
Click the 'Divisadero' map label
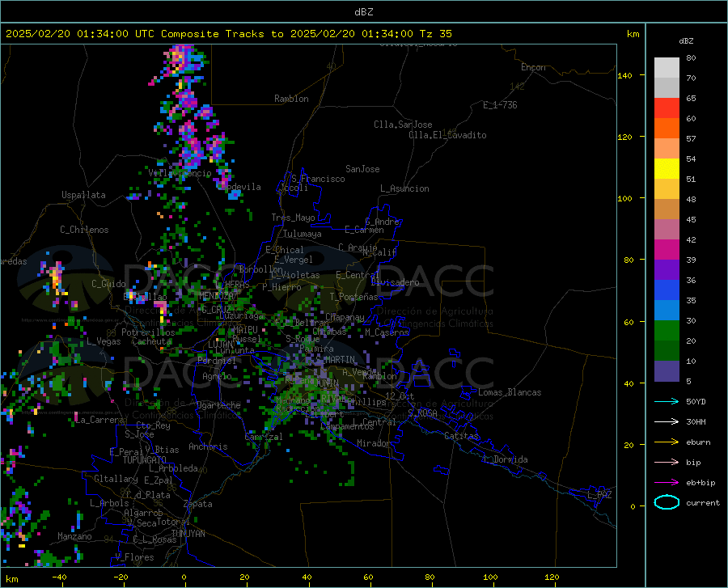(x=395, y=282)
